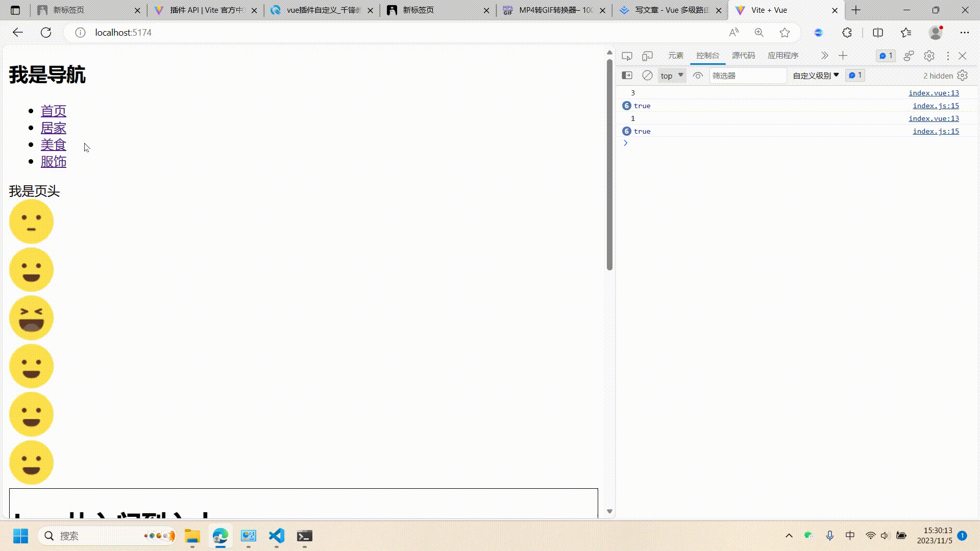Viewport: 980px width, 551px height.
Task: Show the console sidebar panel
Action: [x=627, y=75]
